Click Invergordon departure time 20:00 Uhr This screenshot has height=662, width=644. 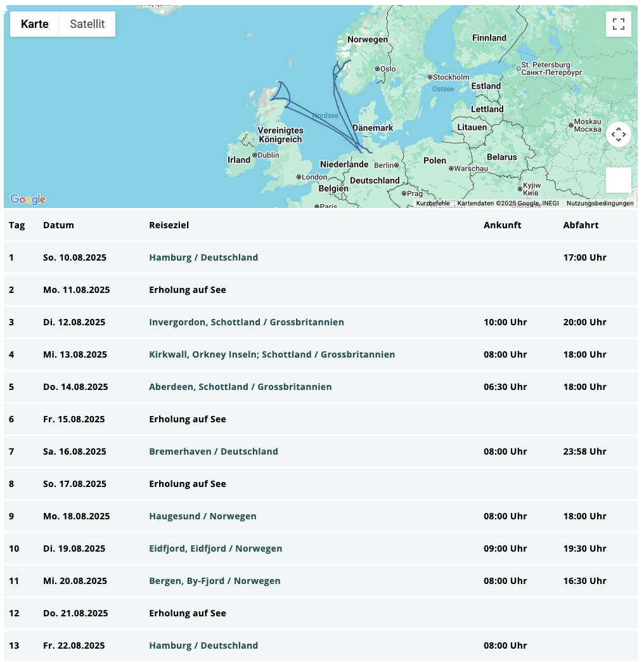(x=584, y=322)
